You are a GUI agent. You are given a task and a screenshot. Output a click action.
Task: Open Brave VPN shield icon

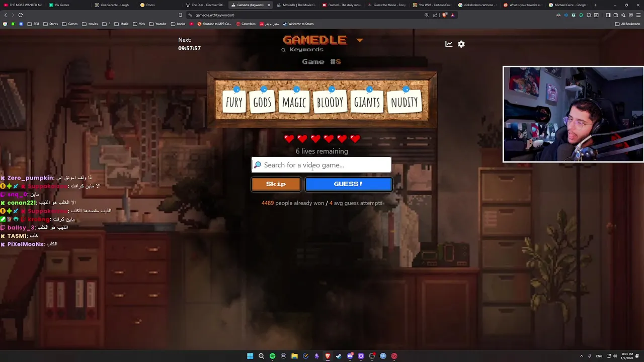631,15
